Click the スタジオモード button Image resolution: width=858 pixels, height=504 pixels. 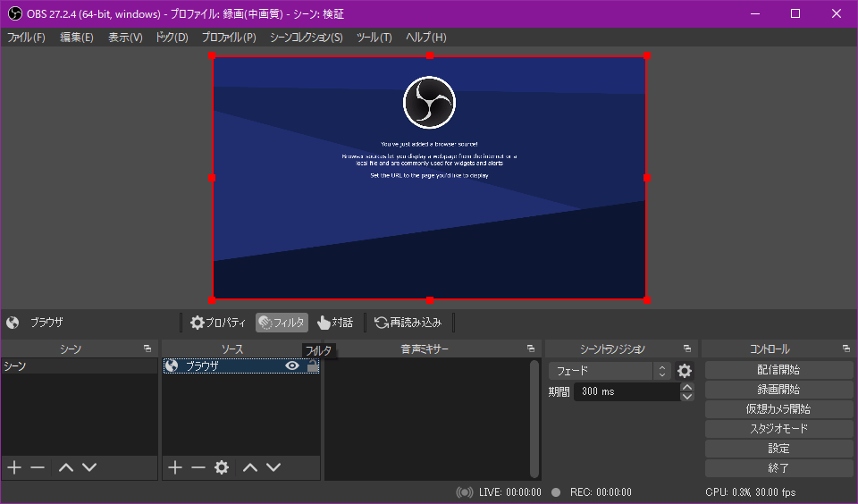(x=778, y=429)
